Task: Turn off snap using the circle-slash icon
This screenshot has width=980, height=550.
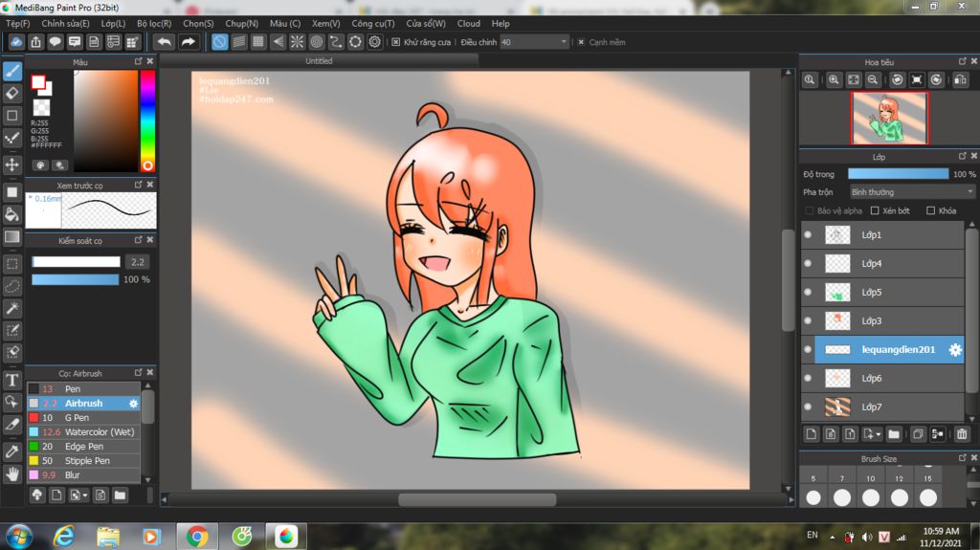Action: (x=219, y=42)
